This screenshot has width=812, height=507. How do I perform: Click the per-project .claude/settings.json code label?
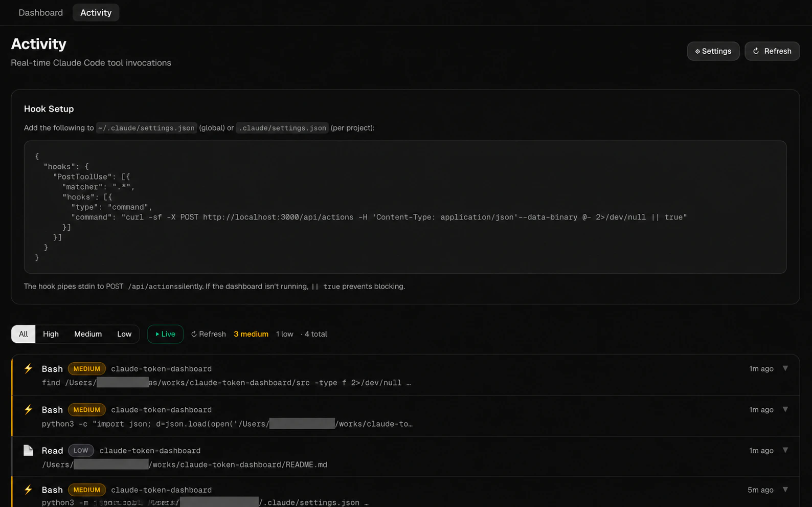coord(282,128)
